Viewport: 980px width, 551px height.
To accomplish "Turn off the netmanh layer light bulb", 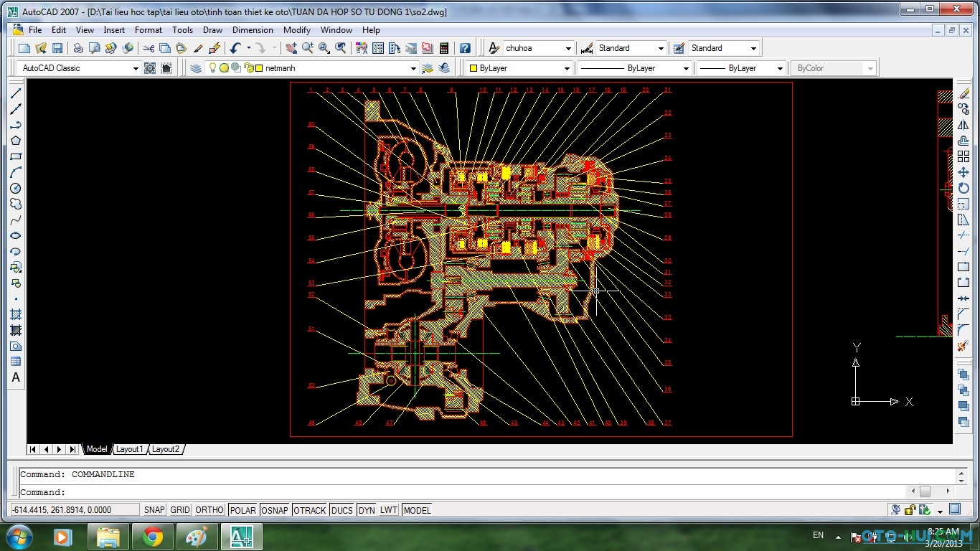I will (212, 67).
